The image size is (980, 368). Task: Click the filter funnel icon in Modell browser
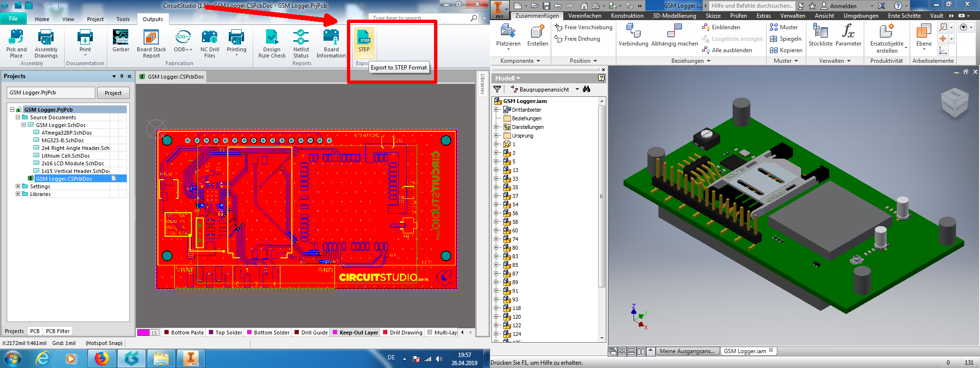[498, 89]
